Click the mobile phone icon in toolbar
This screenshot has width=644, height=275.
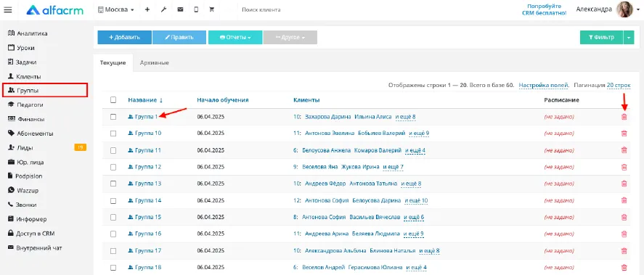196,10
